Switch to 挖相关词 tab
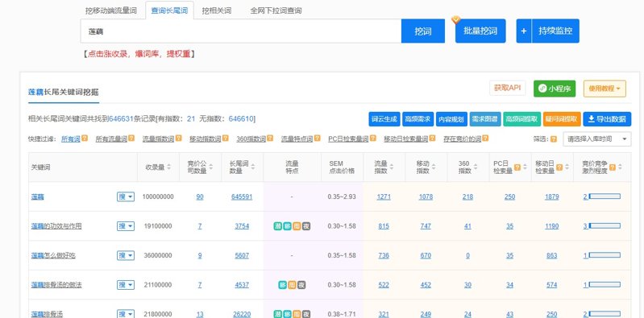This screenshot has height=318, width=644. [x=217, y=10]
